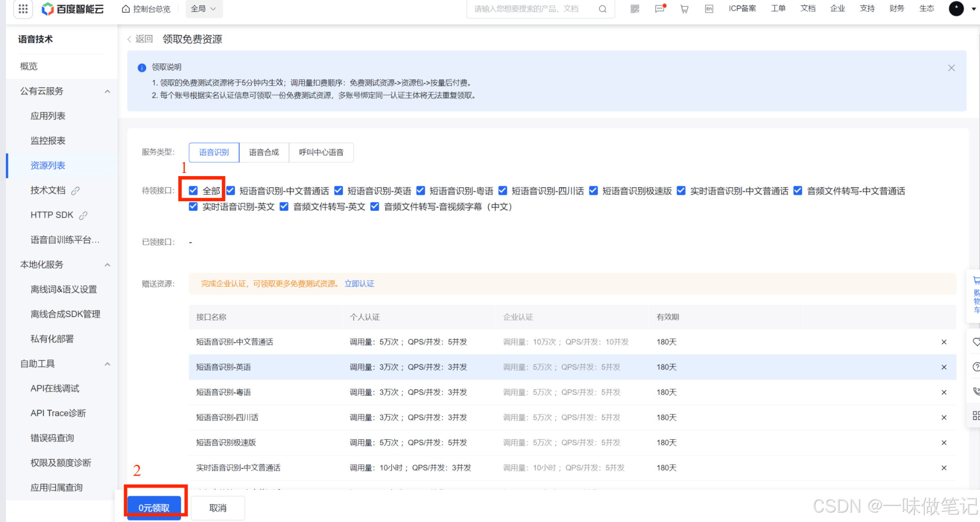
Task: Open the shopping cart icon in header
Action: click(684, 9)
